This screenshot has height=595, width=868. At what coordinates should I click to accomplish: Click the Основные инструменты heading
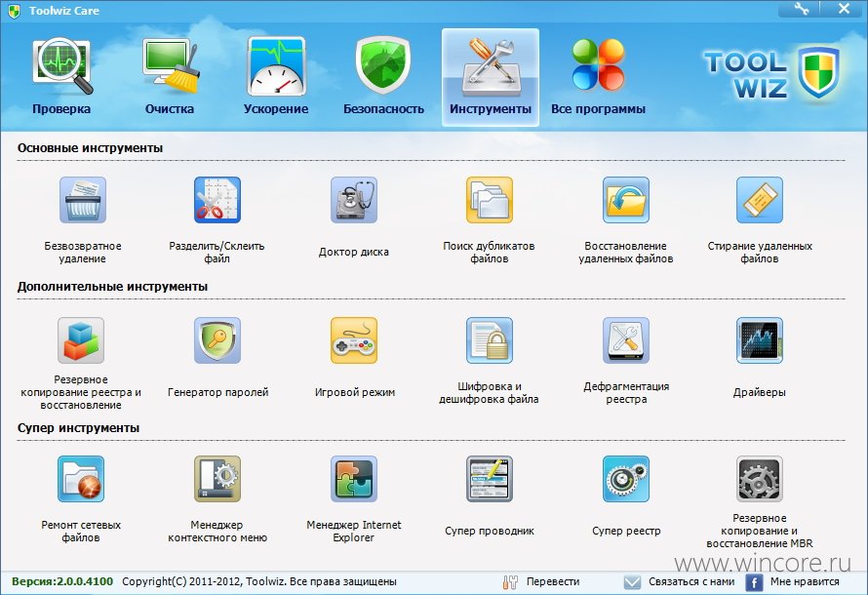pyautogui.click(x=90, y=148)
